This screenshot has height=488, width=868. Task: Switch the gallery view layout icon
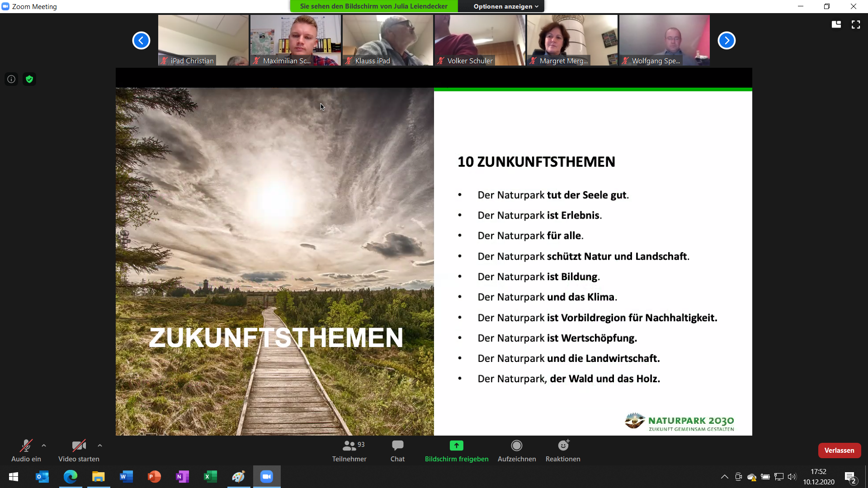(x=836, y=25)
